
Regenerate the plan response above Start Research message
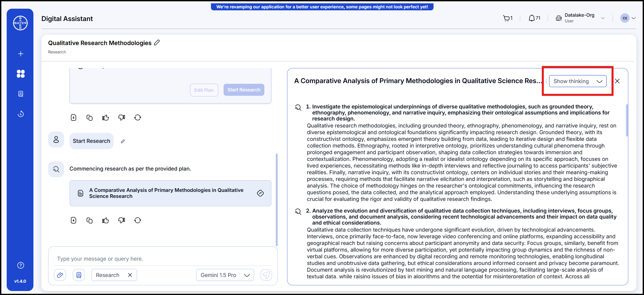coord(138,117)
